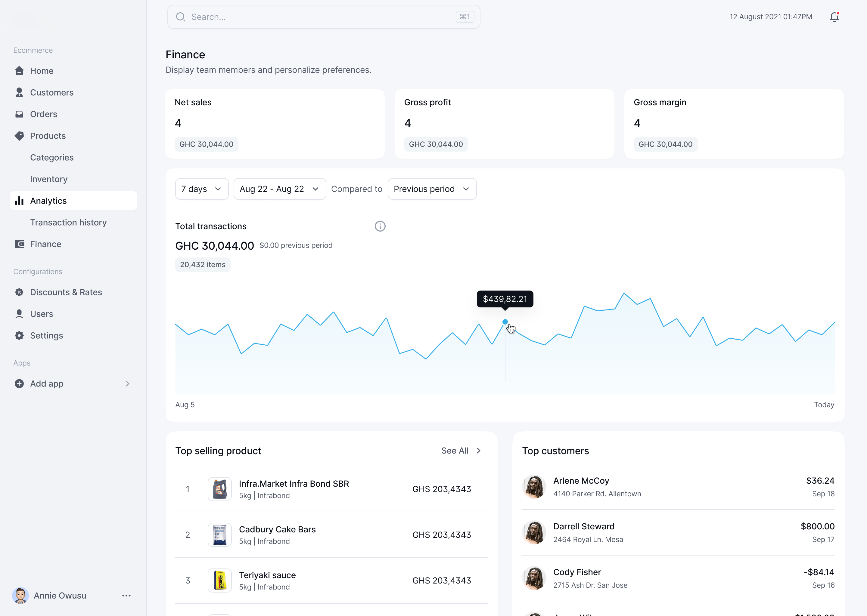The height and width of the screenshot is (616, 867).
Task: Click the Home house icon in sidebar
Action: [x=19, y=71]
